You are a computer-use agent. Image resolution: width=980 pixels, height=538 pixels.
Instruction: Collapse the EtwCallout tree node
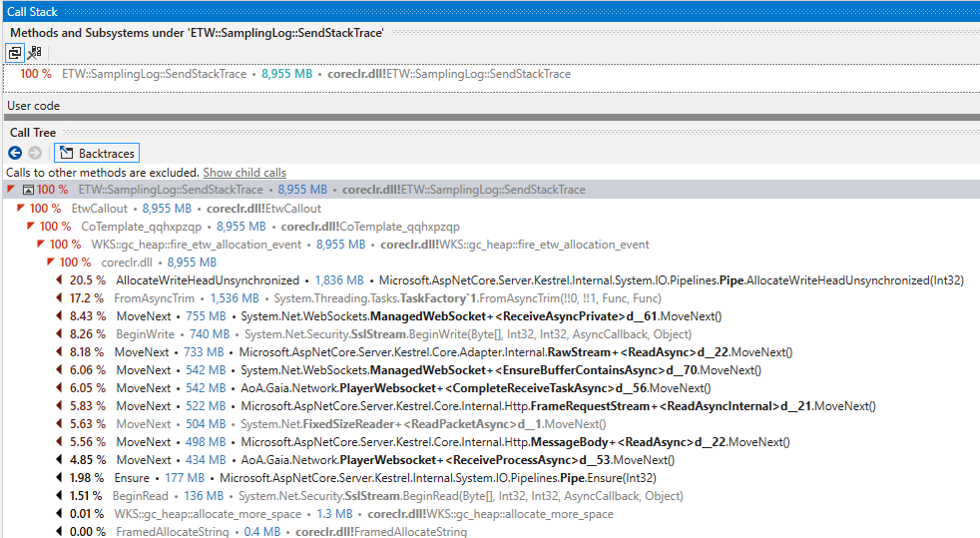pyautogui.click(x=21, y=208)
